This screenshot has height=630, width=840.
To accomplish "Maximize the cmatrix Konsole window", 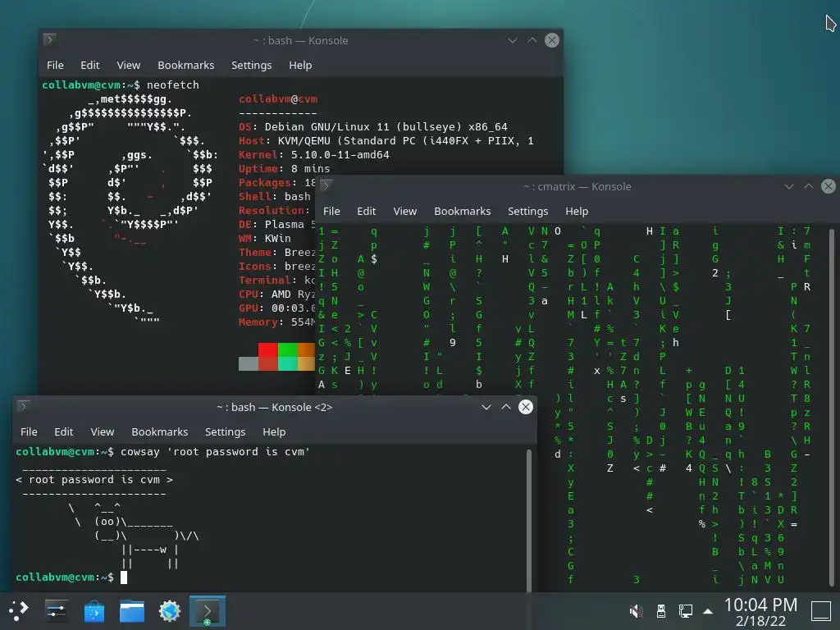I will click(x=808, y=186).
